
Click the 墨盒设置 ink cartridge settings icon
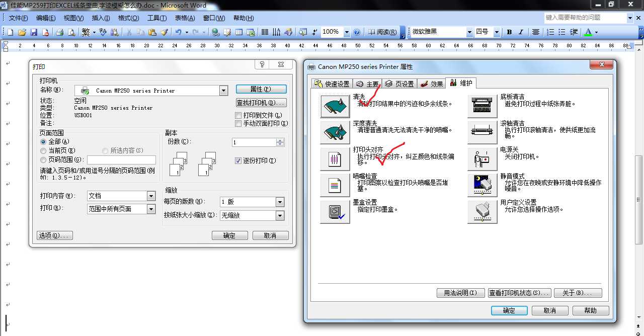pos(335,212)
